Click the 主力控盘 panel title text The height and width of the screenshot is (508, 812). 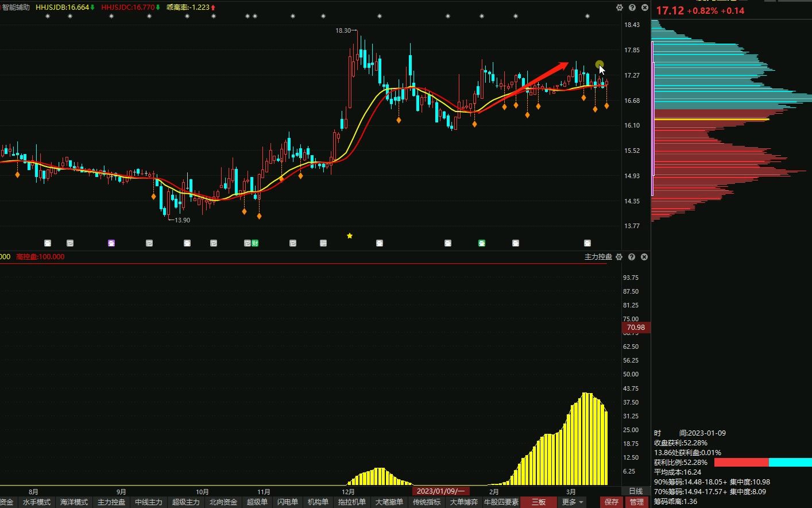pos(598,257)
